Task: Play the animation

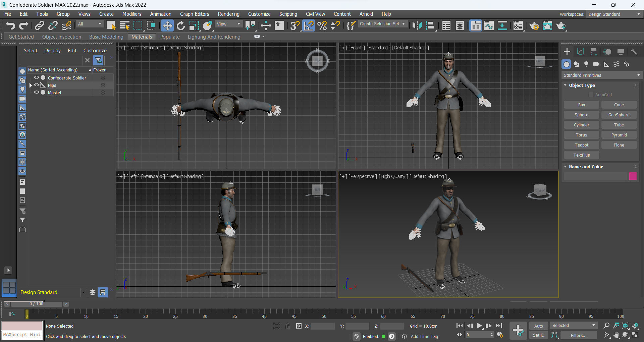Action: [479, 326]
